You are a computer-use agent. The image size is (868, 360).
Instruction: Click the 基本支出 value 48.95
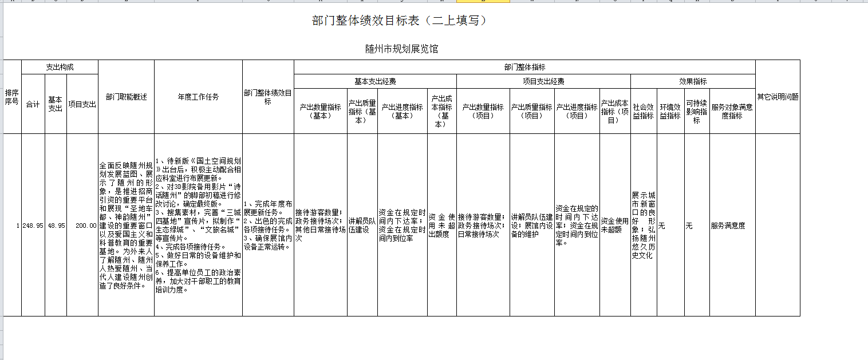[x=56, y=225]
